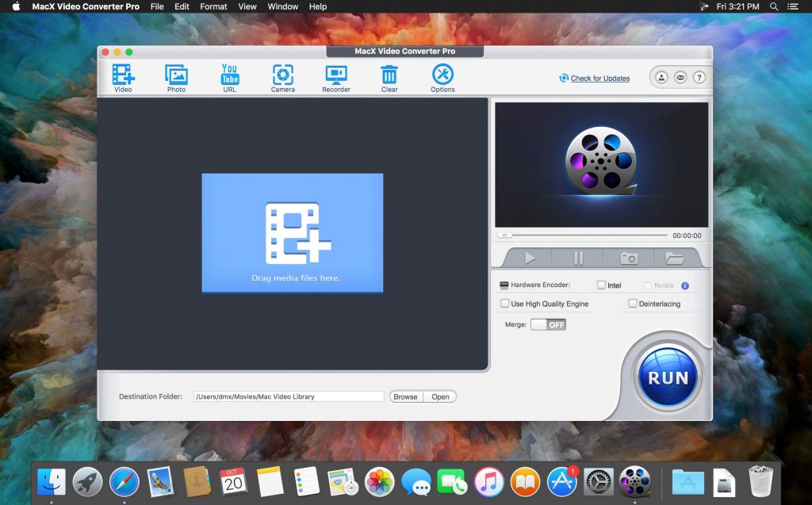
Task: Check Use High Quality Engine
Action: [505, 304]
